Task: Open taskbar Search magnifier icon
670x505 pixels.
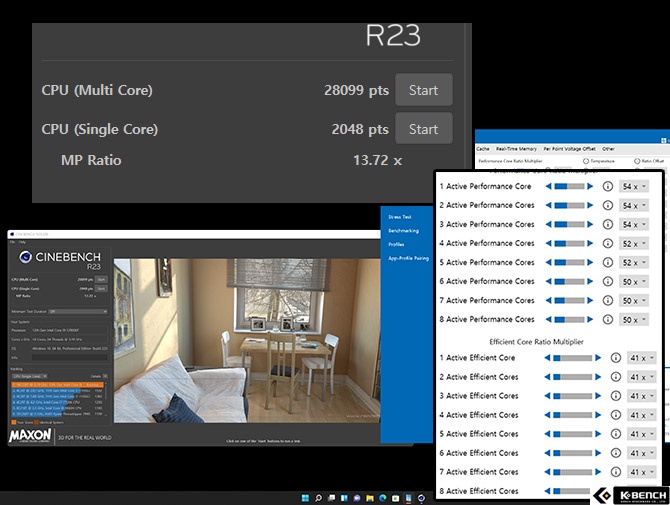Action: point(318,498)
